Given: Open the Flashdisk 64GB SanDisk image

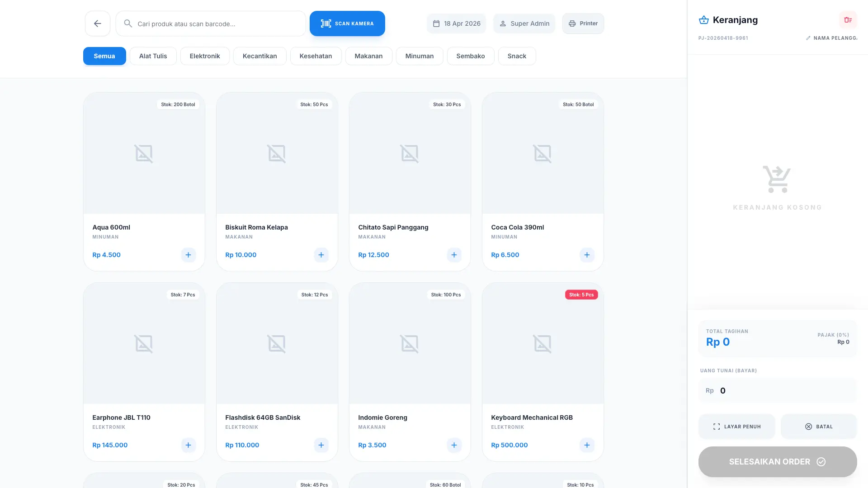Looking at the screenshot, I should click(x=277, y=343).
